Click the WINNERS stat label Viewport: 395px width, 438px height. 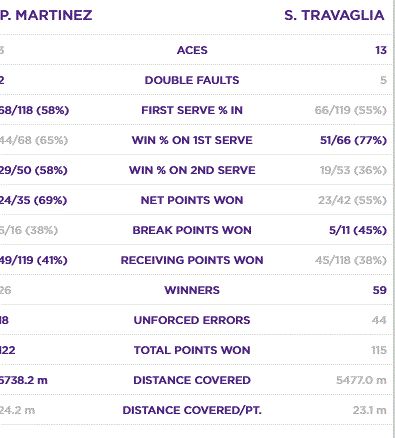[192, 290]
